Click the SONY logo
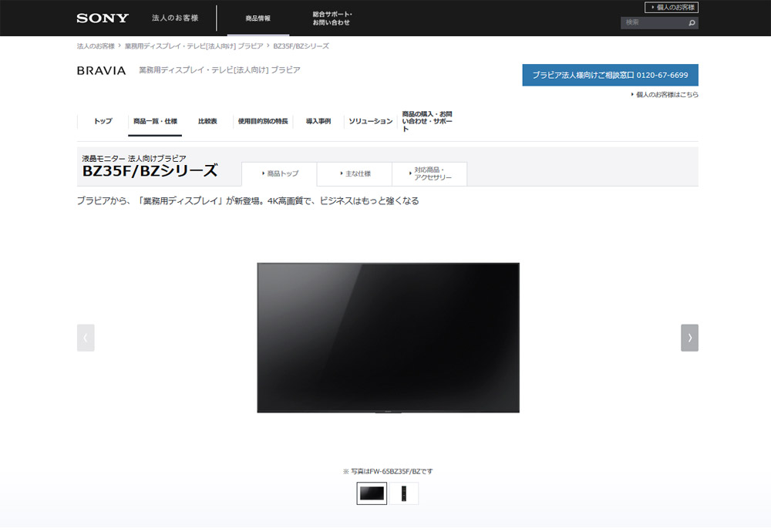 pos(103,18)
